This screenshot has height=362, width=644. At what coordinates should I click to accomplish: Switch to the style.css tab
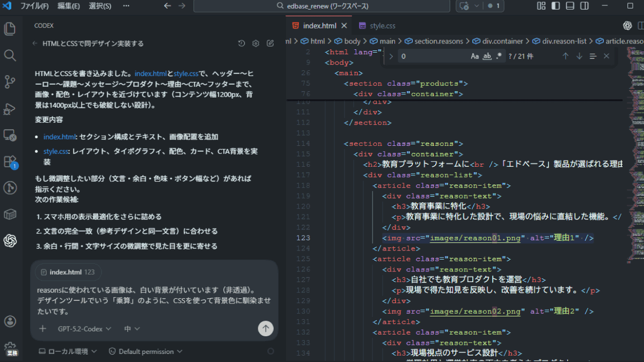(378, 26)
